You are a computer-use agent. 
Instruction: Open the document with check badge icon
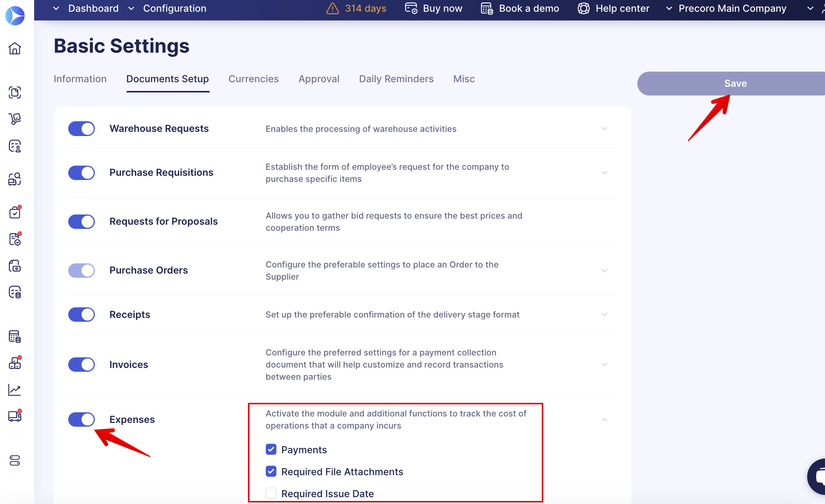pos(15,239)
